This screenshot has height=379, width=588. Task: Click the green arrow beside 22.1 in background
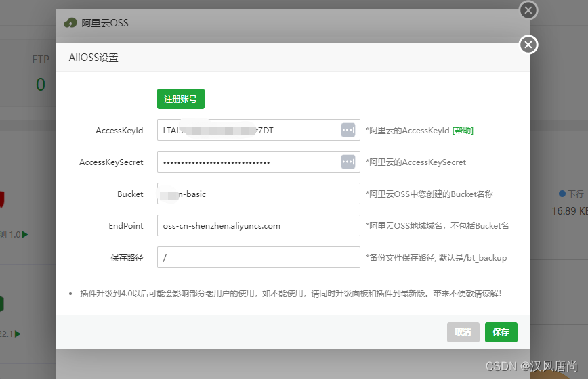pyautogui.click(x=18, y=334)
